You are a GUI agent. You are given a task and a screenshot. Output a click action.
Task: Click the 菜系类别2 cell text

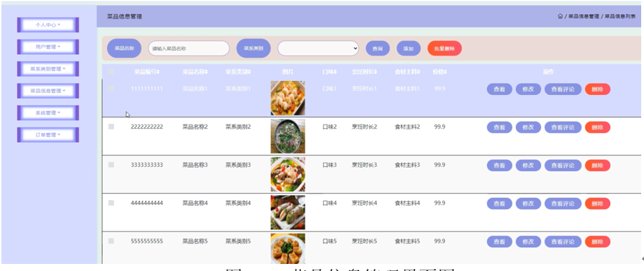point(238,127)
